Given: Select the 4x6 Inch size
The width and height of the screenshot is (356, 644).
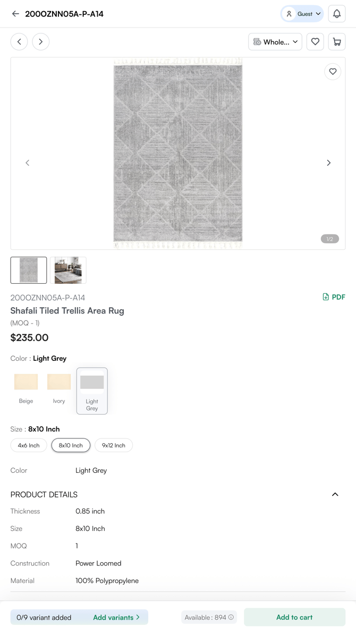Looking at the screenshot, I should [x=29, y=445].
